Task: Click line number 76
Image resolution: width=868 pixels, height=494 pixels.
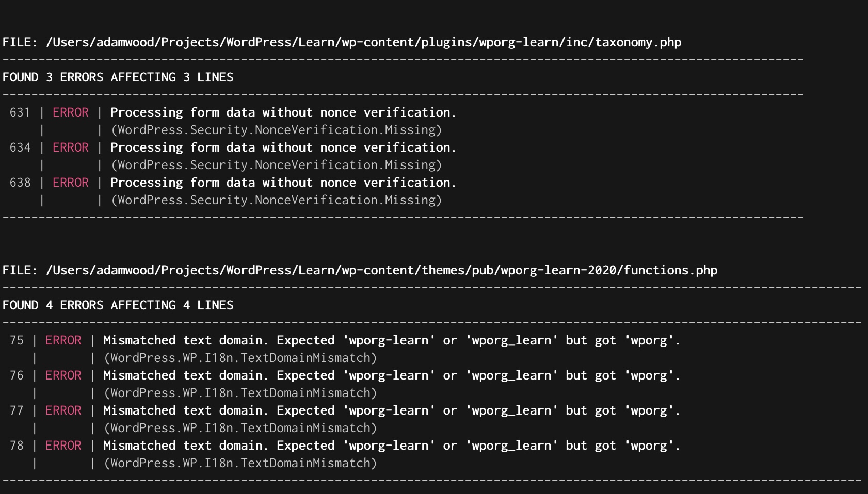Action: click(17, 375)
